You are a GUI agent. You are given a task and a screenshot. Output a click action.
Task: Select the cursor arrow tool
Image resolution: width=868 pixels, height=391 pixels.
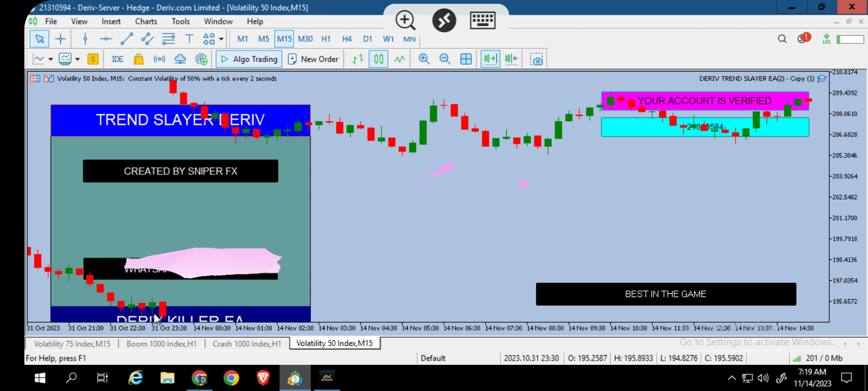pyautogui.click(x=39, y=39)
